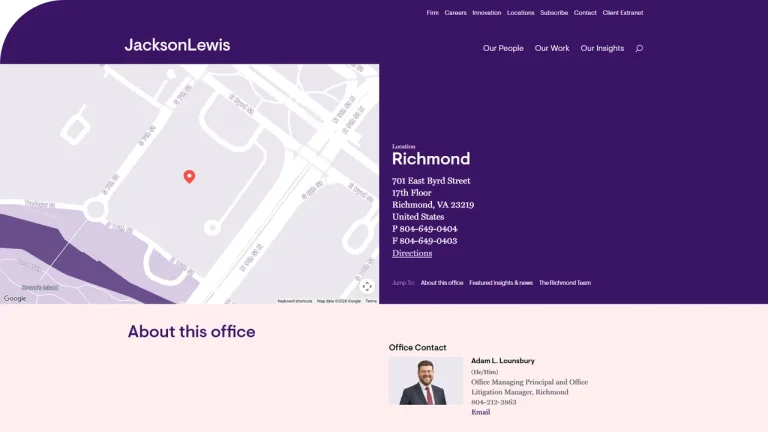Open the search magnifier icon

(639, 48)
